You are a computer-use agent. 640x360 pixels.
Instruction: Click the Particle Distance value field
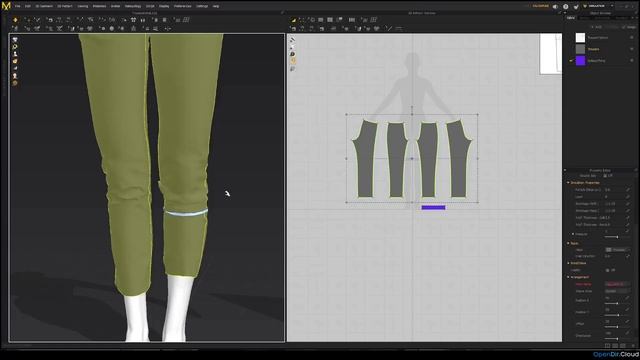[614, 190]
